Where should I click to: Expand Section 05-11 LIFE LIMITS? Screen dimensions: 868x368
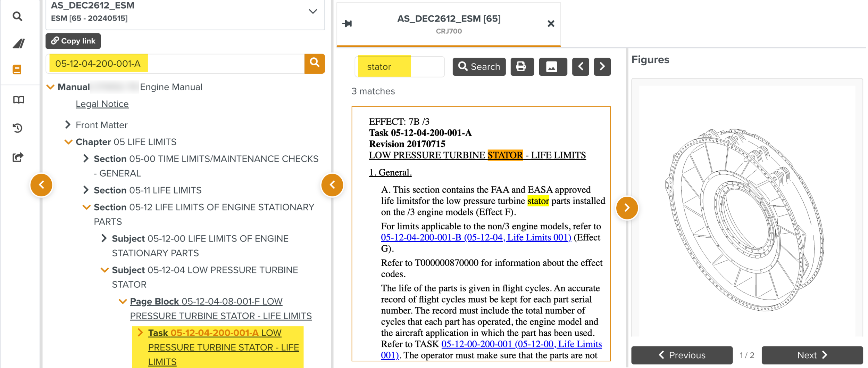(86, 190)
